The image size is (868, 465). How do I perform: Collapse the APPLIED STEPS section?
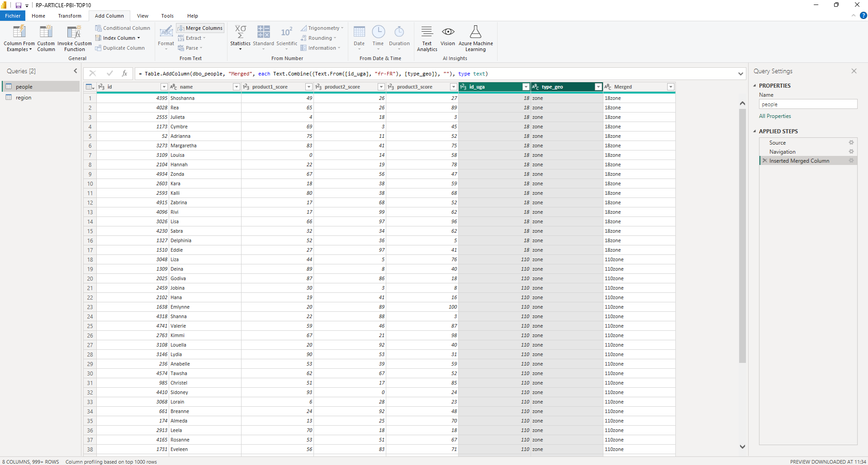tap(754, 131)
